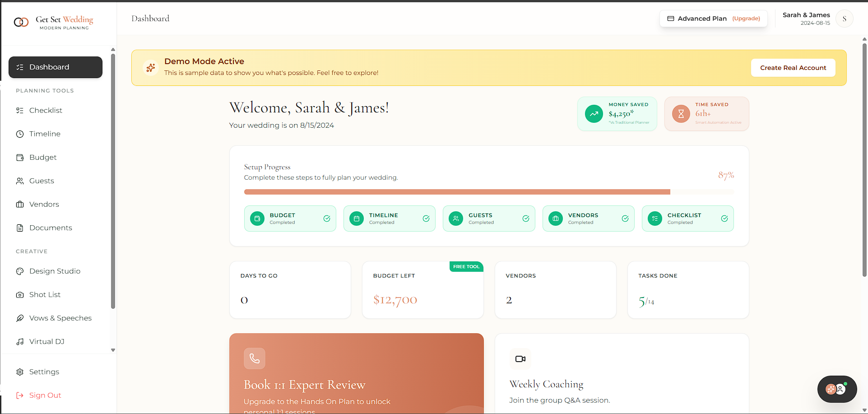Click the hourglass Time Saved icon

pos(681,114)
